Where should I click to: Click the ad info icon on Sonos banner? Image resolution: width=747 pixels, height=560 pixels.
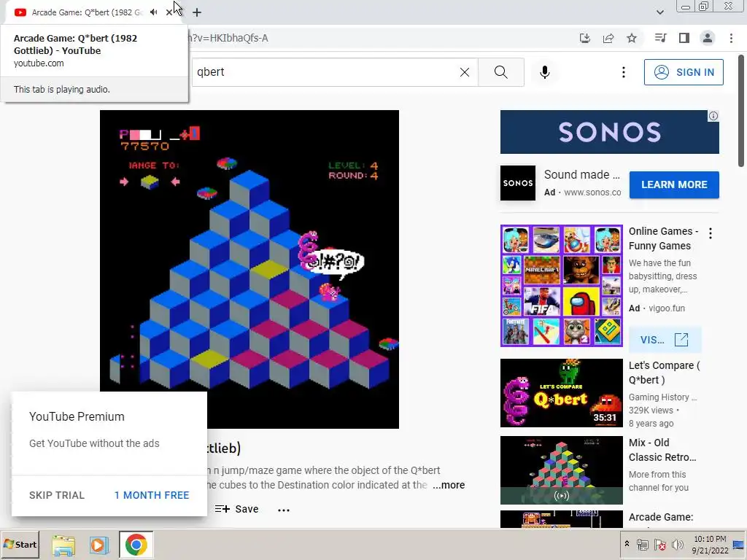pyautogui.click(x=713, y=116)
